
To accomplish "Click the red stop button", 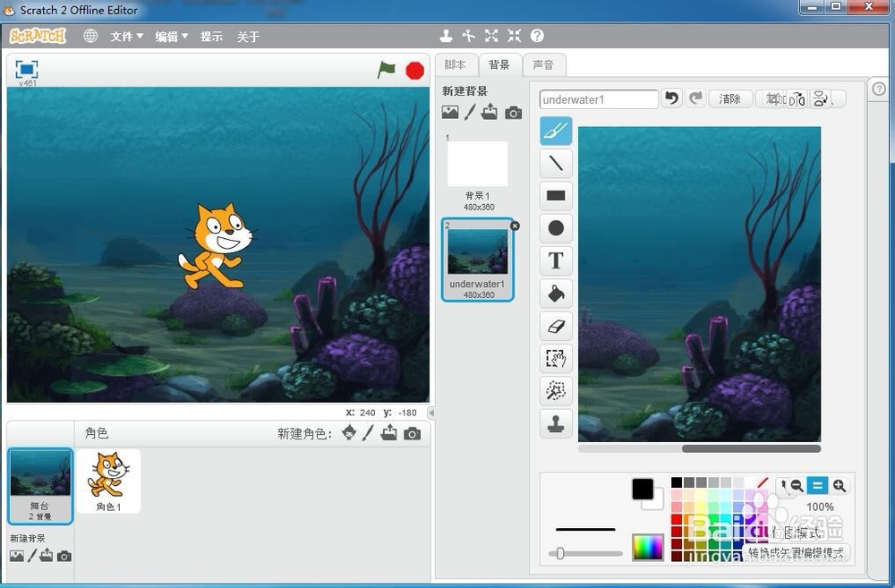I will coord(415,71).
